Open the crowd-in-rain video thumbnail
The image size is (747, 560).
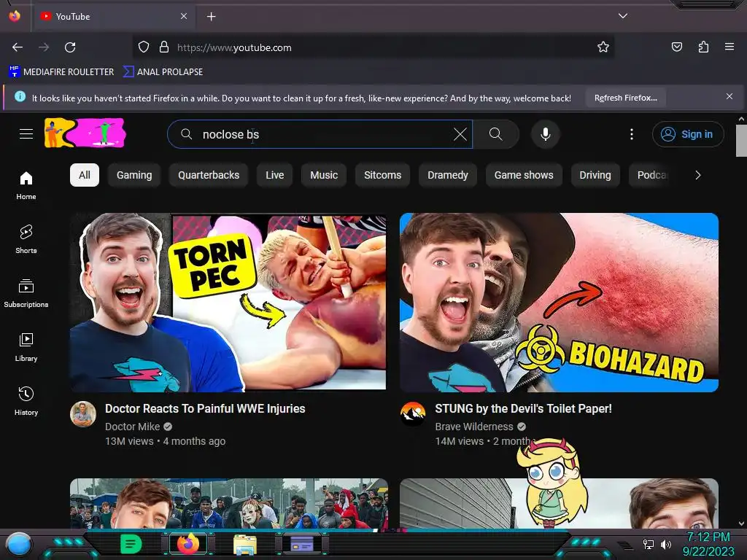(x=228, y=503)
